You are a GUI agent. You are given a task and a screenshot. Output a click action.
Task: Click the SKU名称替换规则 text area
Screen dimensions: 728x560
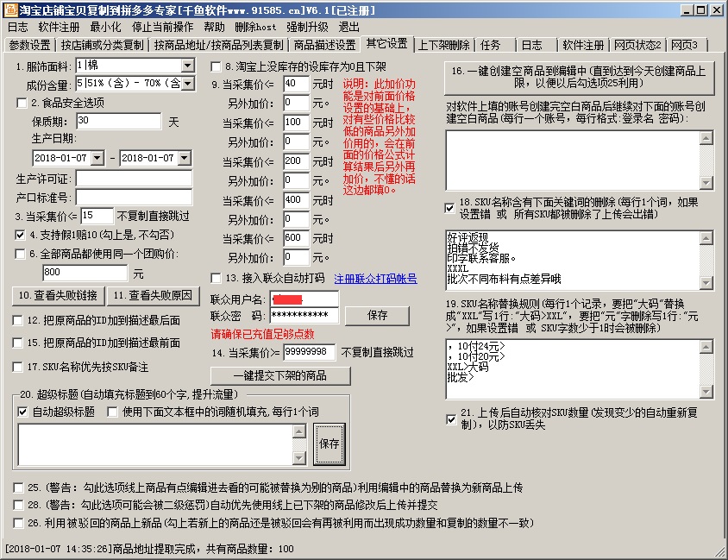coord(573,369)
